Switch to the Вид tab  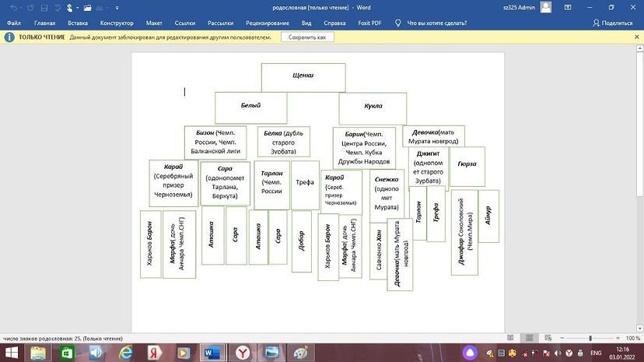(306, 23)
